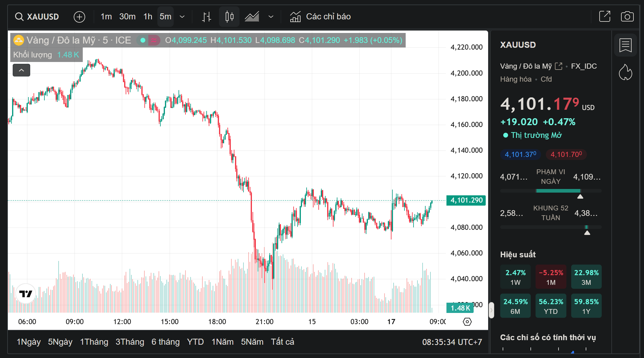Select the 1h timeframe
The image size is (644, 358).
coord(148,17)
